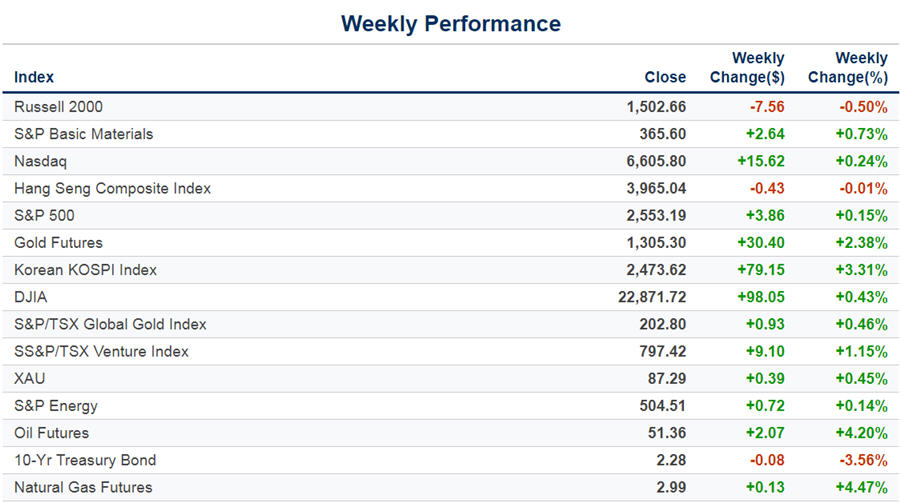Image resolution: width=900 pixels, height=502 pixels.
Task: Click S&P Basic Materials index name
Action: point(84,134)
